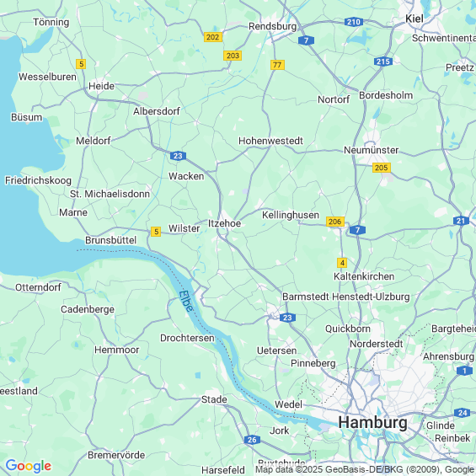Select the Itzehoe town label

224,223
